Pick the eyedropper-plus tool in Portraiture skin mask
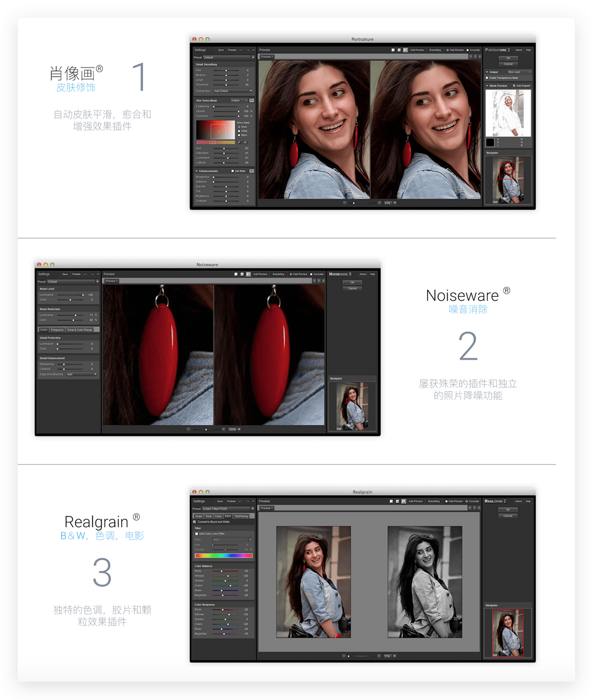The image size is (593, 700). [246, 142]
